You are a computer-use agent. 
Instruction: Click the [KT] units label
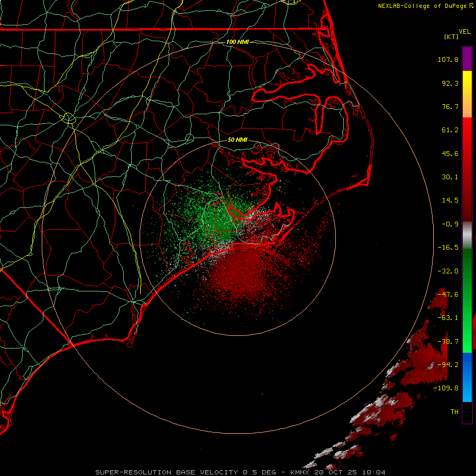pyautogui.click(x=452, y=36)
